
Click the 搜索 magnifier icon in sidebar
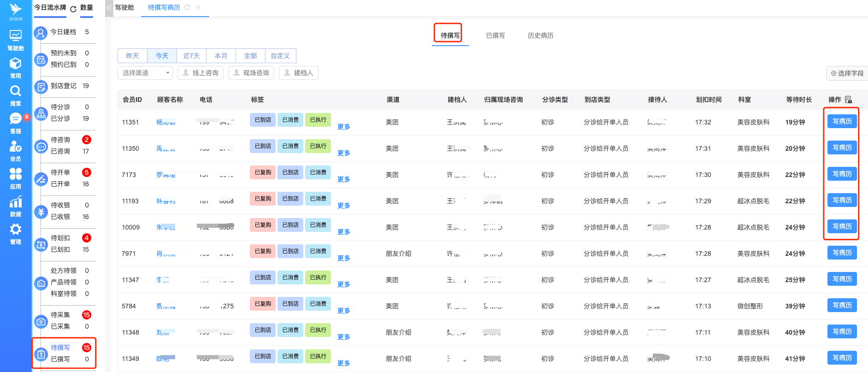16,95
